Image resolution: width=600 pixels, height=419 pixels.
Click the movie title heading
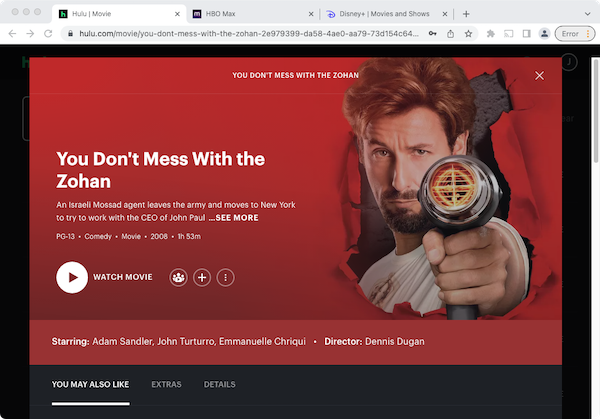(161, 170)
